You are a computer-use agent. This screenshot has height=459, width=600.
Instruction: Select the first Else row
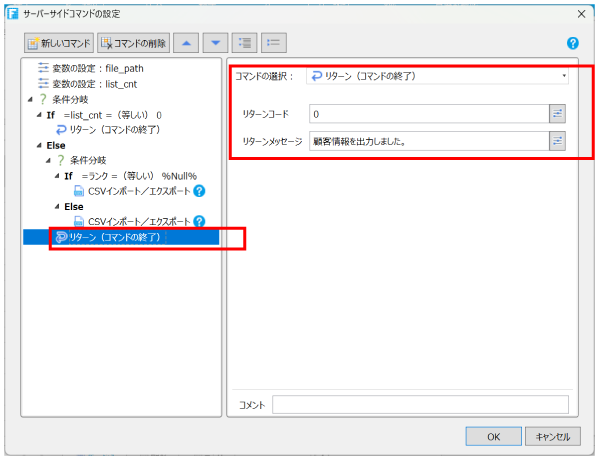click(x=56, y=145)
